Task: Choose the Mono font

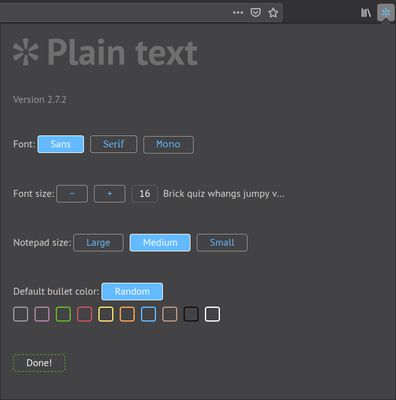Action: [168, 145]
